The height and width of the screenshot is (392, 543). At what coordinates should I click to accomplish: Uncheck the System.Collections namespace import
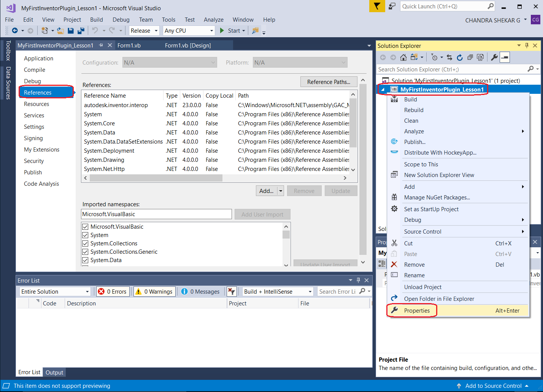click(85, 243)
